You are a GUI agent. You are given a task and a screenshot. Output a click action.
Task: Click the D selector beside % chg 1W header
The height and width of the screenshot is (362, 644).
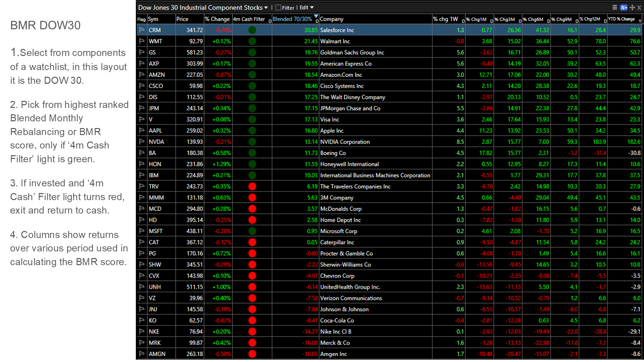point(463,20)
